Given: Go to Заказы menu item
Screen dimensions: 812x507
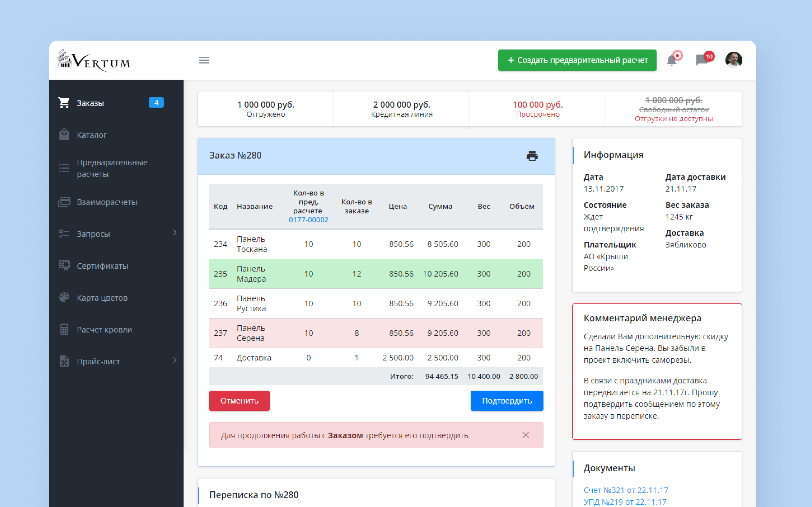Looking at the screenshot, I should (x=90, y=103).
